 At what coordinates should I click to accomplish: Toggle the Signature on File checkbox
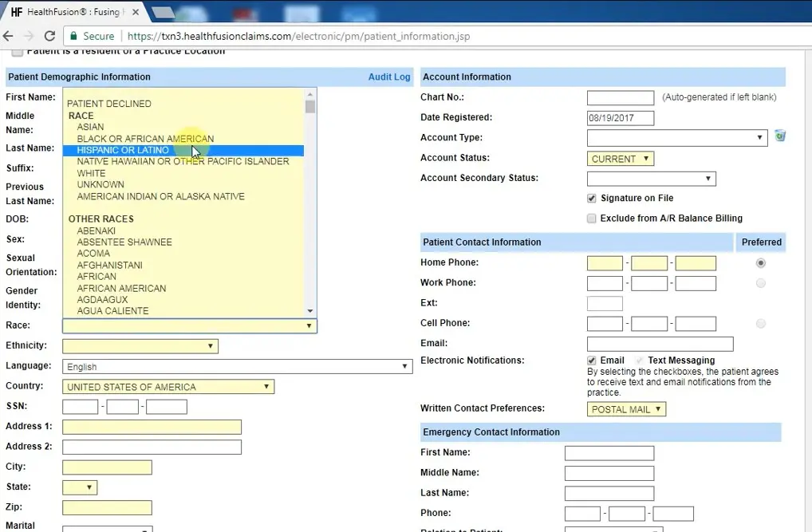(592, 199)
